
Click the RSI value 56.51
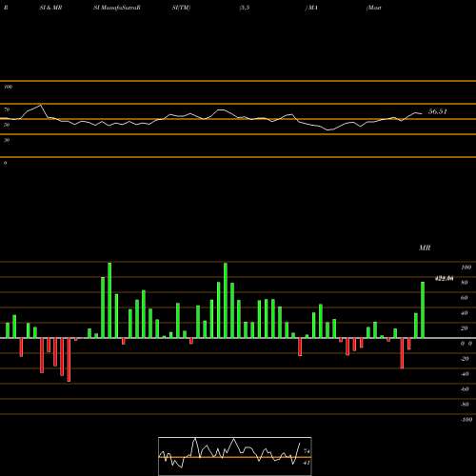tap(438, 111)
